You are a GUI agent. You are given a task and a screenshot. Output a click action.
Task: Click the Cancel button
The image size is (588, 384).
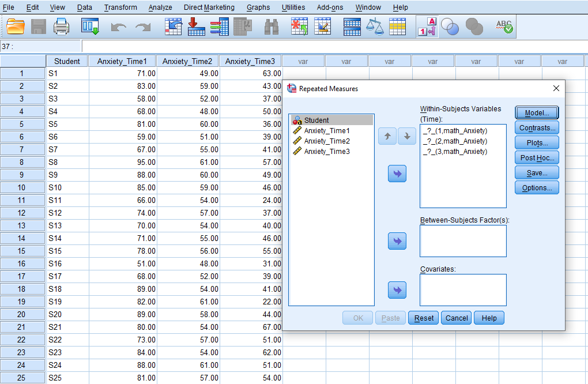(x=456, y=318)
